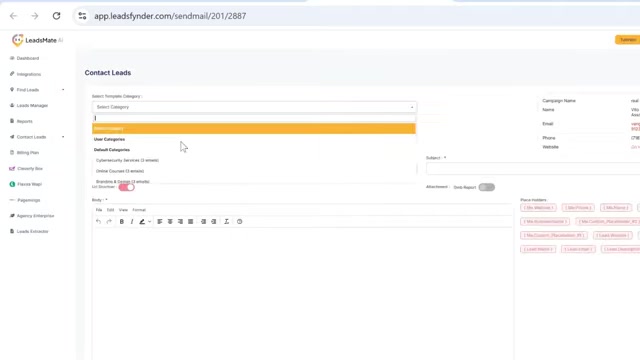
Task: Expand the Contact Leads sidebar submenu
Action: pyautogui.click(x=63, y=137)
